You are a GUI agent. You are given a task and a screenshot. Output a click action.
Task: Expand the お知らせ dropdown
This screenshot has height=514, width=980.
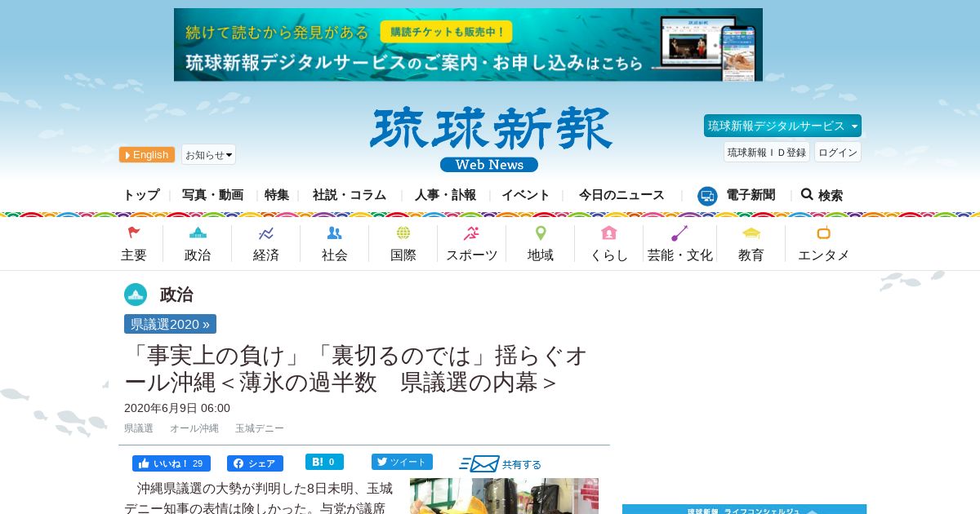[x=208, y=155]
